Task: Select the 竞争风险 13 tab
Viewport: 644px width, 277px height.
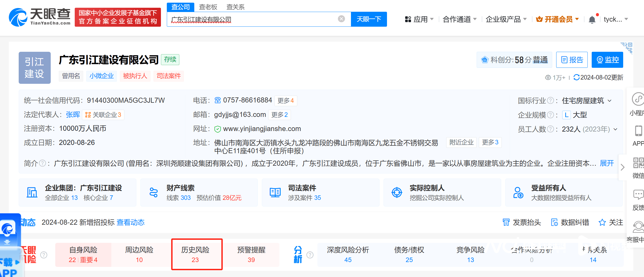Action: (471, 255)
